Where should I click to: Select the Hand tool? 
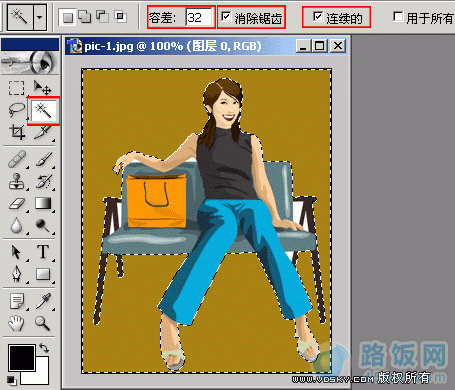pos(16,323)
